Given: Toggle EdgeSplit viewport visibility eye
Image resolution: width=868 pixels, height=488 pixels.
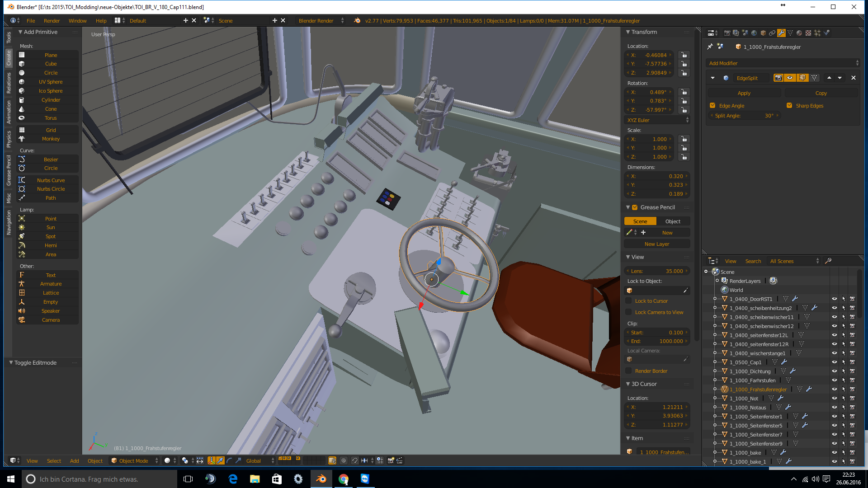Looking at the screenshot, I should coord(790,78).
